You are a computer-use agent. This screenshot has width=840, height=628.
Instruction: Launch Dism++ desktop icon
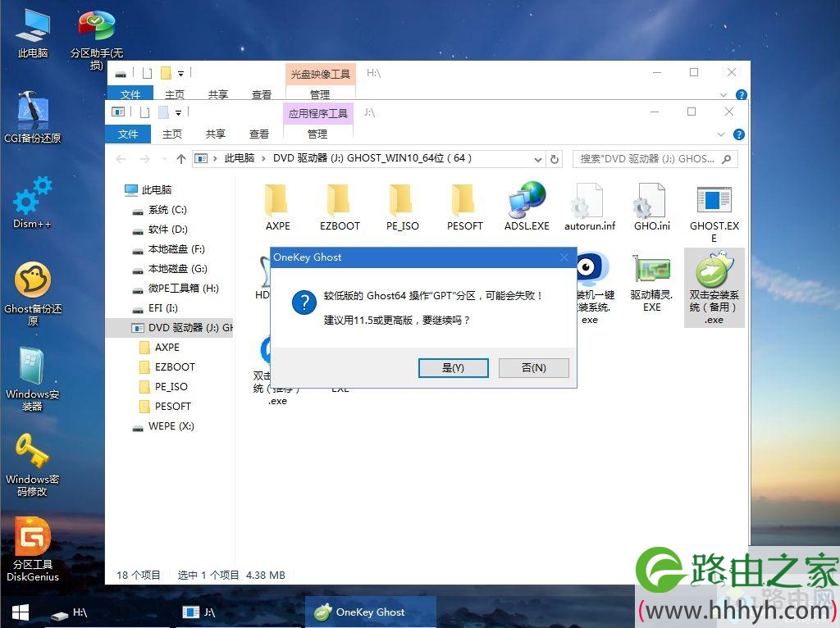click(x=33, y=203)
